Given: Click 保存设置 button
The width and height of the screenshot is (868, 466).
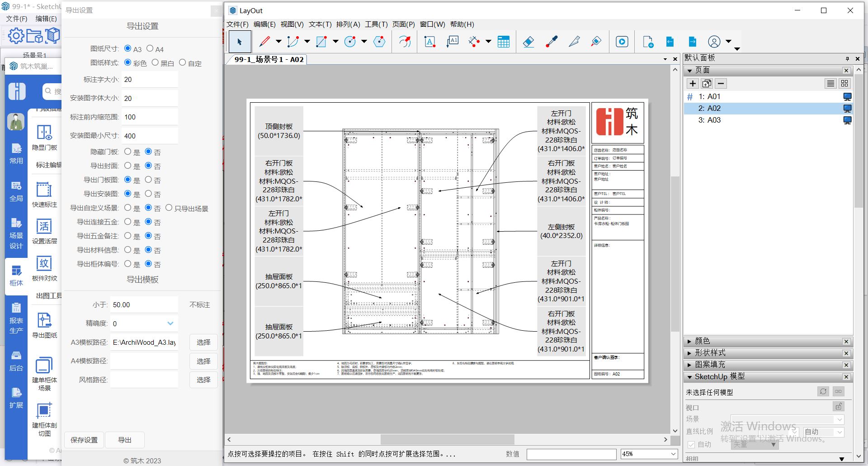Looking at the screenshot, I should 84,440.
